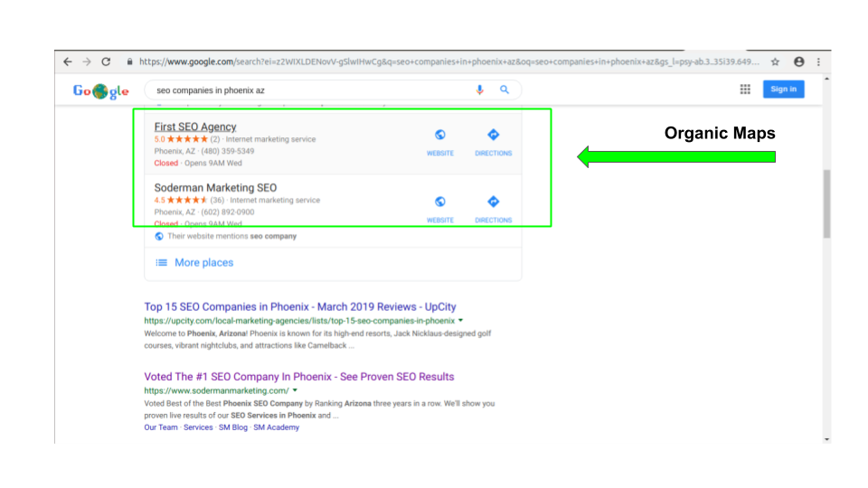The width and height of the screenshot is (868, 488).
Task: Start voice search with microphone icon
Action: tap(479, 89)
